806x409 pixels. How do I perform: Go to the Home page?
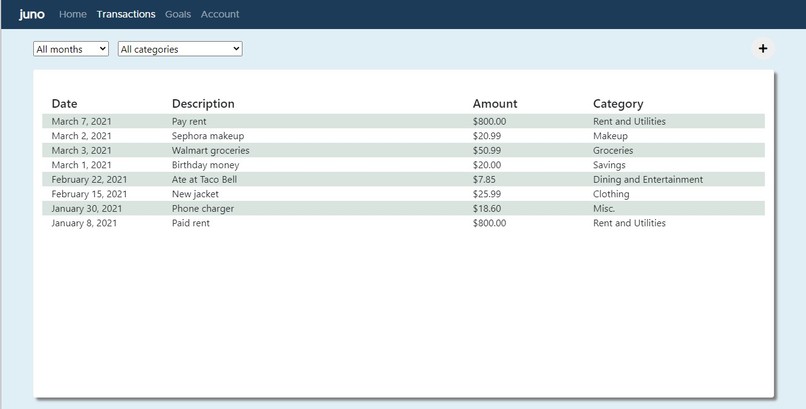[x=72, y=14]
